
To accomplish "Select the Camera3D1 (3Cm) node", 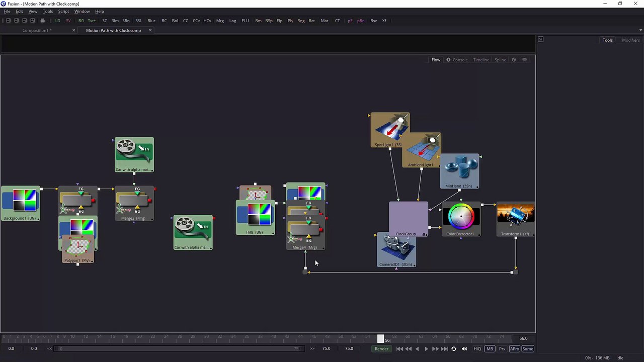I will (x=396, y=250).
